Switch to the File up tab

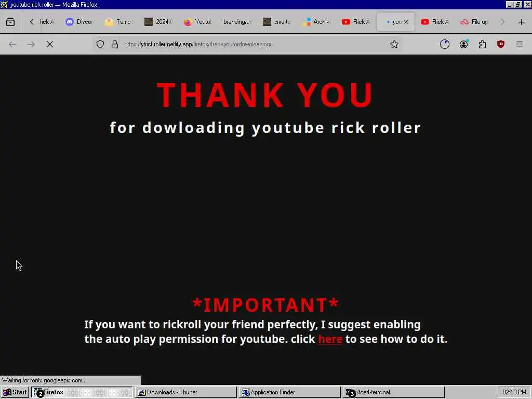pos(474,22)
